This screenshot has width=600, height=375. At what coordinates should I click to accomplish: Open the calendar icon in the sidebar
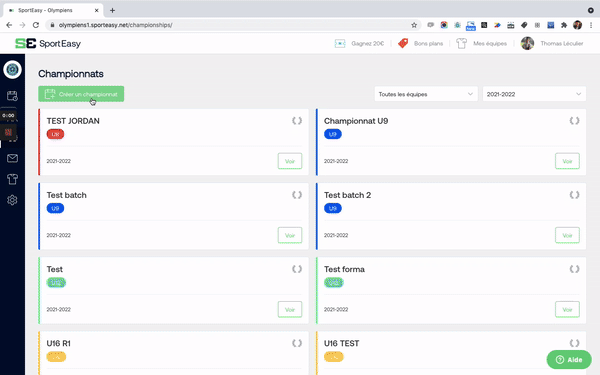click(x=12, y=96)
